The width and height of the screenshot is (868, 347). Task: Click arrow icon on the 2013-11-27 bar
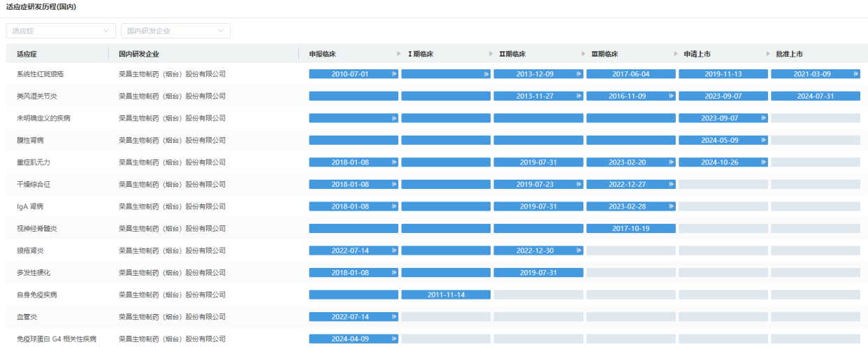click(579, 96)
